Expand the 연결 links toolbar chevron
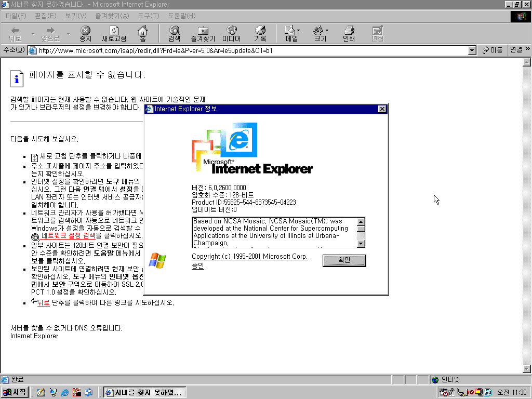Viewport: 532px width, 399px height. pos(528,49)
